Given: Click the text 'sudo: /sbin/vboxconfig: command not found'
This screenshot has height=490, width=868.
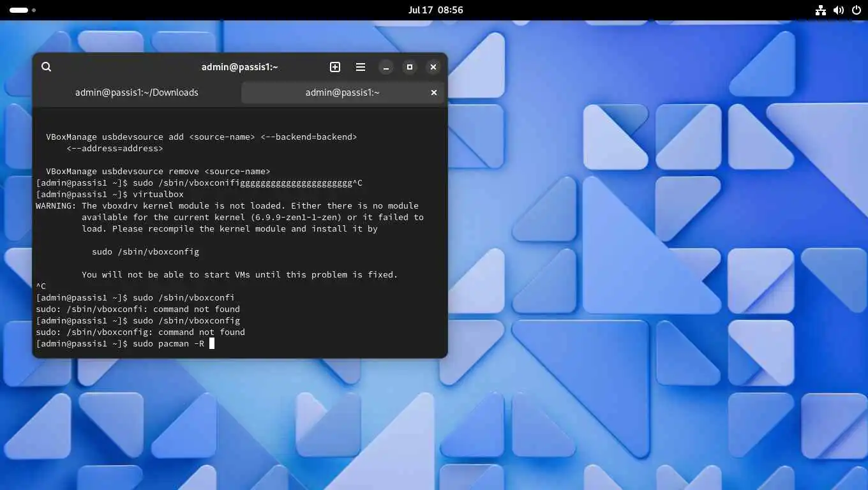Looking at the screenshot, I should [140, 332].
